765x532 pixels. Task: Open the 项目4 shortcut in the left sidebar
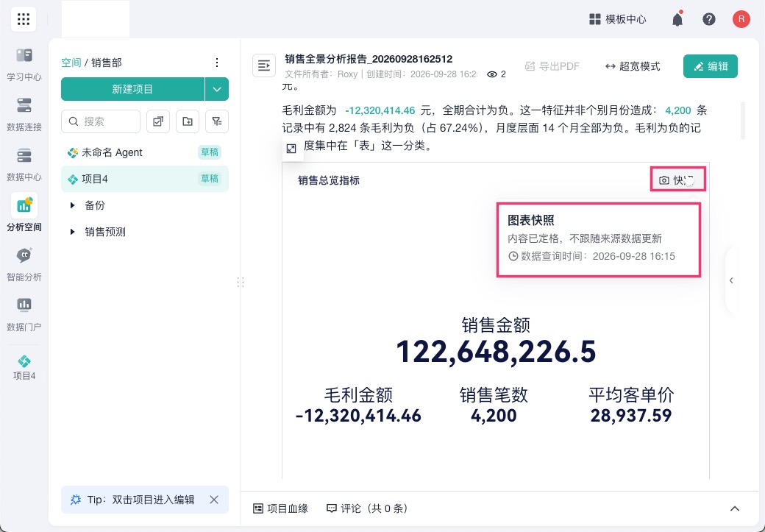tap(24, 367)
